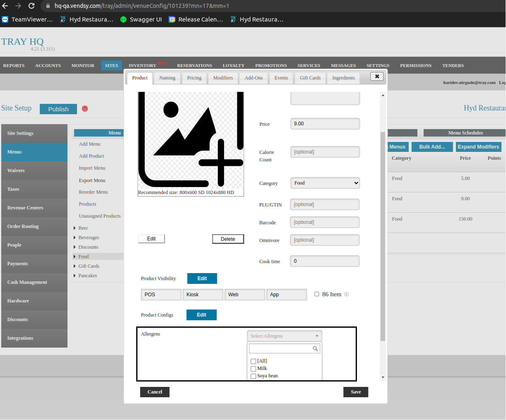Screen dimensions: 506x420
Task: Check the [All] allergens option
Action: [x=253, y=361]
